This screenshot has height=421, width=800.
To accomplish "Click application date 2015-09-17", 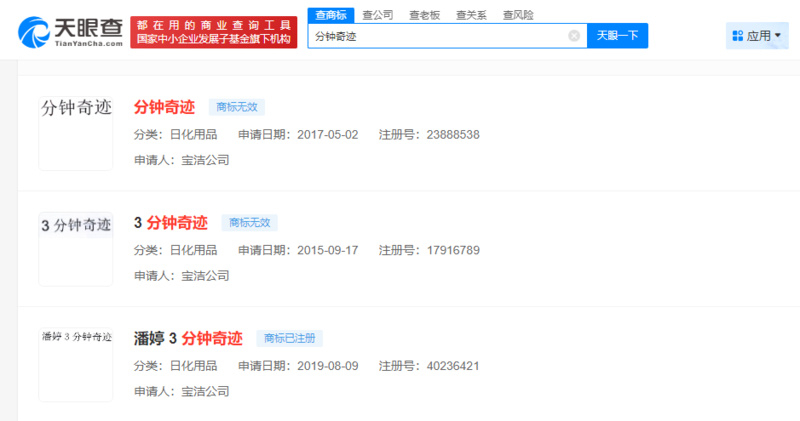I will click(x=328, y=251).
